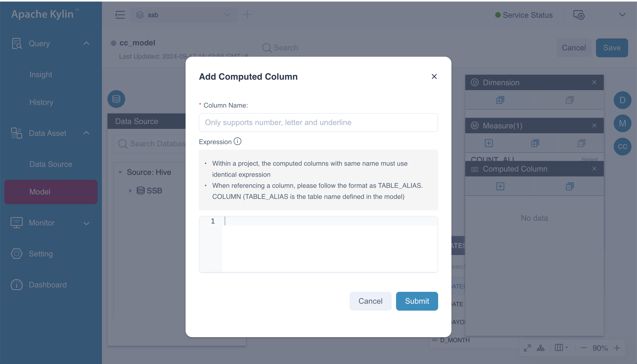Viewport: 637px width, 364px height.
Task: Click the Column Name input field
Action: pyautogui.click(x=318, y=122)
